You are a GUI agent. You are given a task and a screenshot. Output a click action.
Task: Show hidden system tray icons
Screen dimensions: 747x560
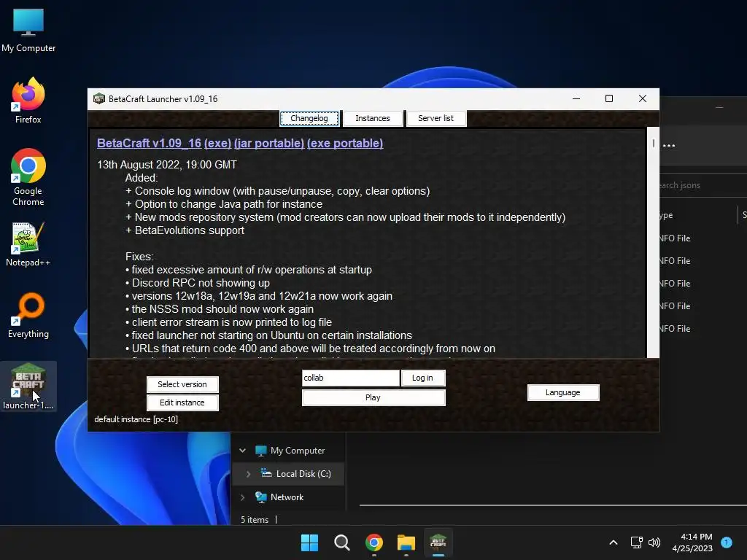pos(614,542)
